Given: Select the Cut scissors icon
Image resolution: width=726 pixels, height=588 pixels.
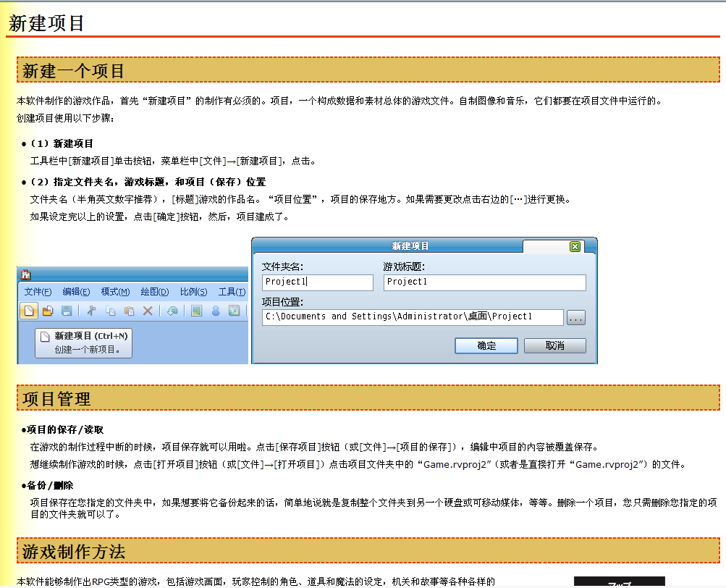Looking at the screenshot, I should [91, 311].
